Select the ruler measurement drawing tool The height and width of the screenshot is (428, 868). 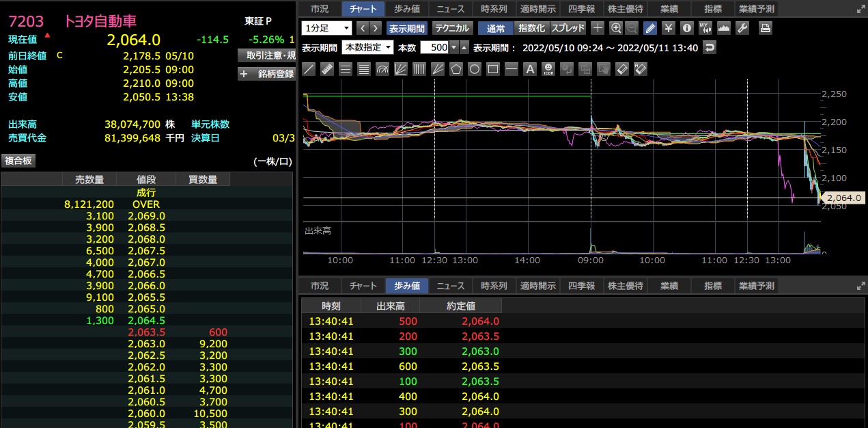click(x=327, y=69)
